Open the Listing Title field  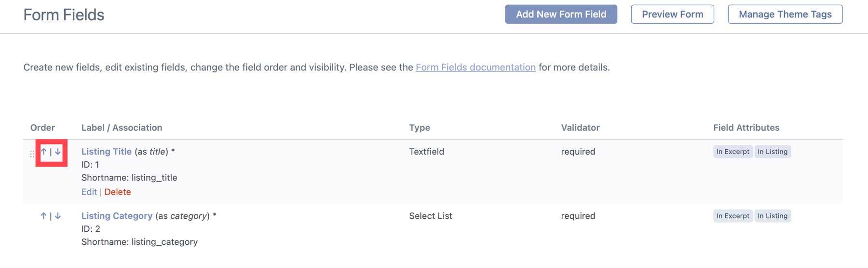pyautogui.click(x=106, y=152)
